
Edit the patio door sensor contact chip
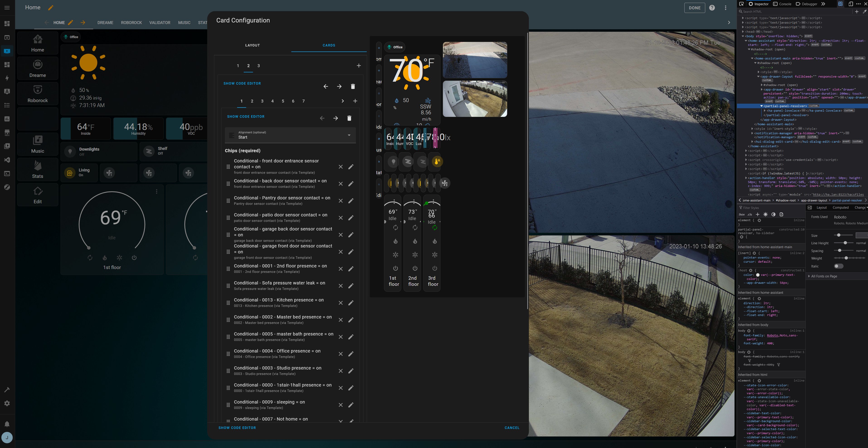coord(351,218)
